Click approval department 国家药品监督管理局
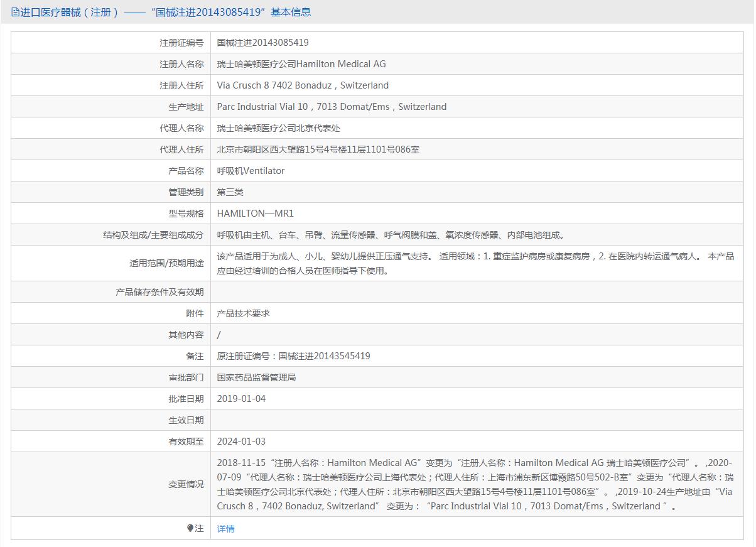 [257, 377]
